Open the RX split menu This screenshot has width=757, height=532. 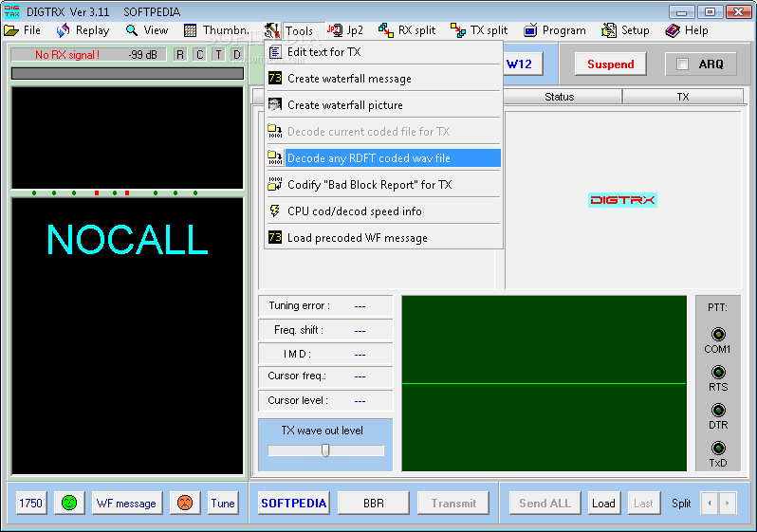(x=407, y=30)
